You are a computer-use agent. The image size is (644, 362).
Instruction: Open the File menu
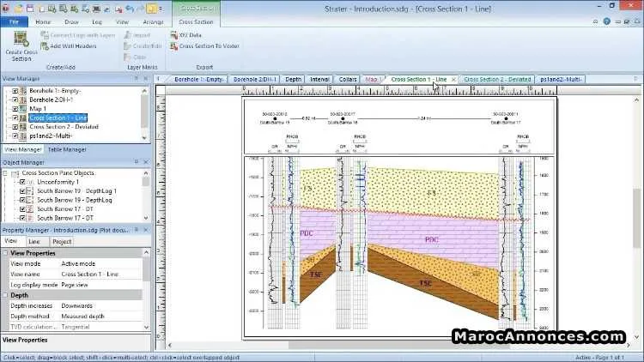pyautogui.click(x=14, y=21)
